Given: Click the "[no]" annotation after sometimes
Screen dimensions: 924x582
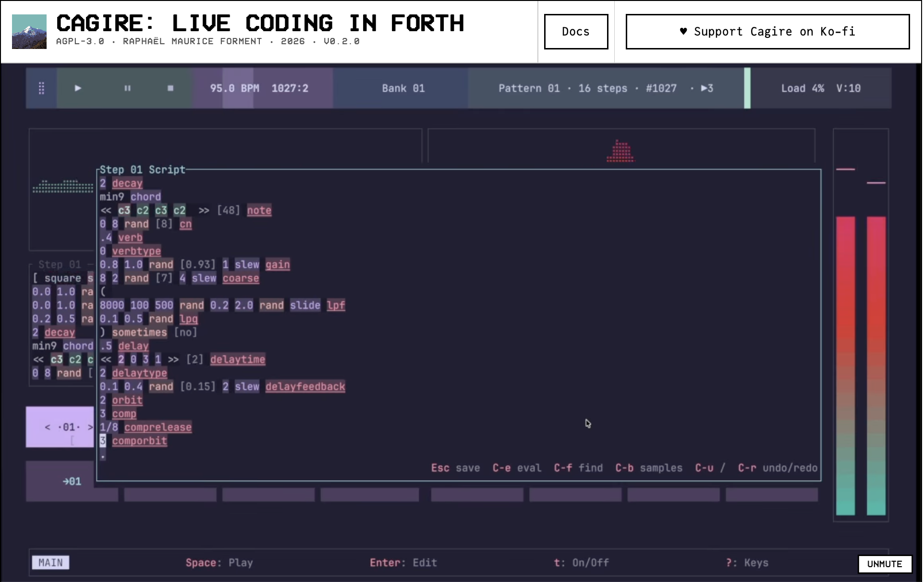Looking at the screenshot, I should (x=186, y=332).
